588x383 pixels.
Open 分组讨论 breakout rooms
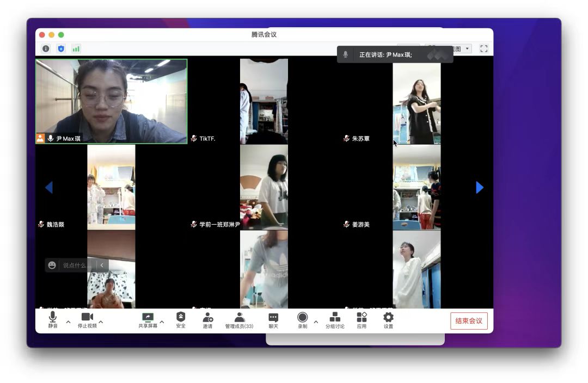(335, 320)
